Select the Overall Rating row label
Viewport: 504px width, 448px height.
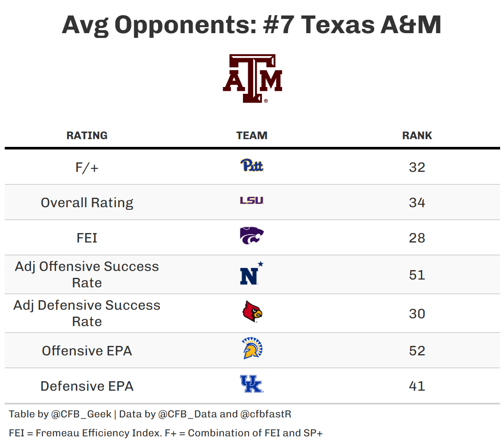[x=87, y=202]
